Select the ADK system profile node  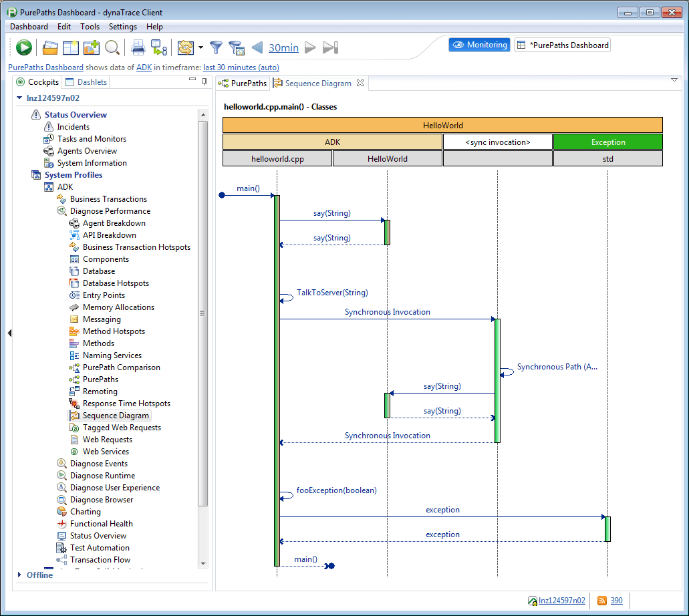(65, 186)
